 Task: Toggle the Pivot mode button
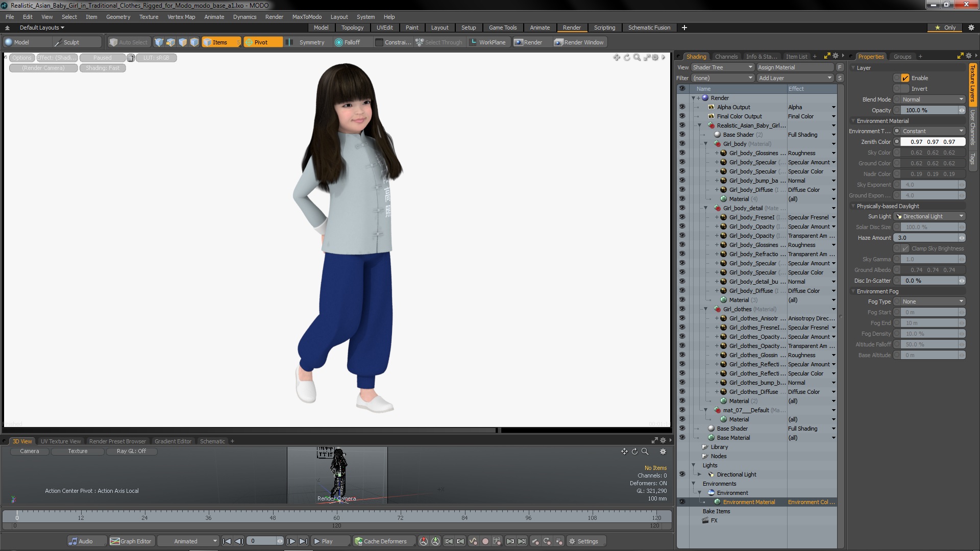point(263,42)
